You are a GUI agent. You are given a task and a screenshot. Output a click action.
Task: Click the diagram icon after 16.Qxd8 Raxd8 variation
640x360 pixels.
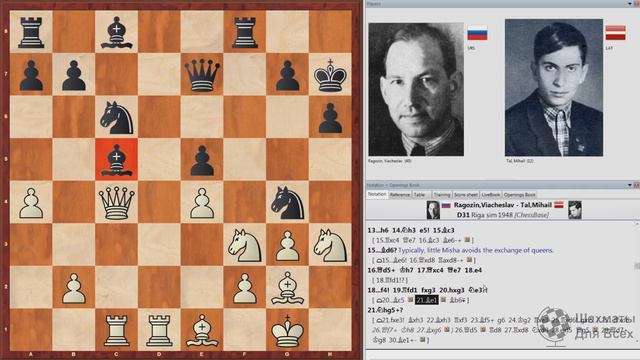click(x=469, y=260)
